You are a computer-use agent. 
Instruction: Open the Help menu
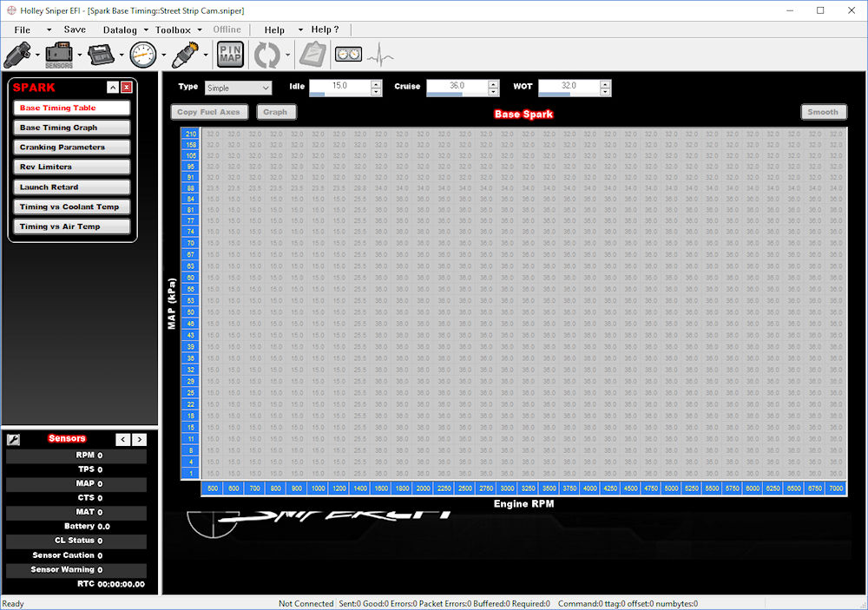pyautogui.click(x=274, y=30)
